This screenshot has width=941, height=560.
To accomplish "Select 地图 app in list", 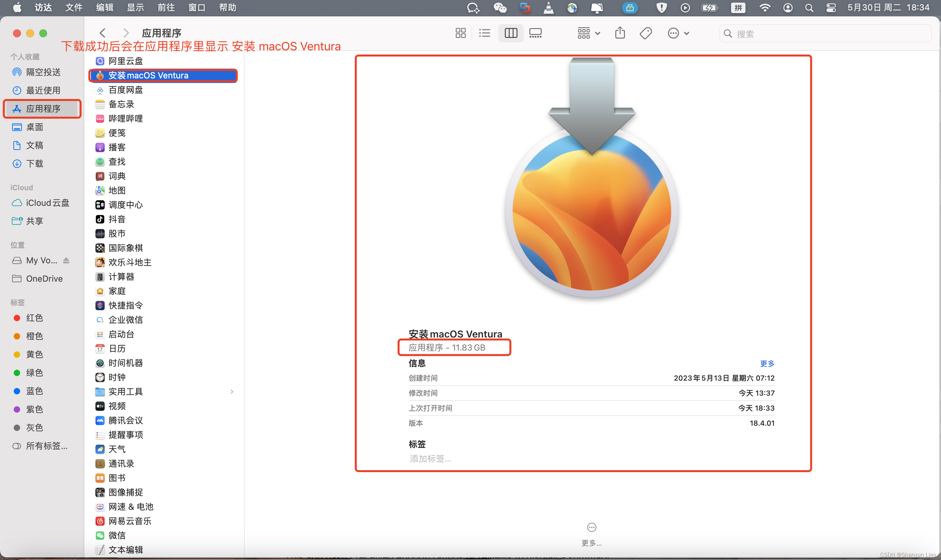I will (164, 190).
